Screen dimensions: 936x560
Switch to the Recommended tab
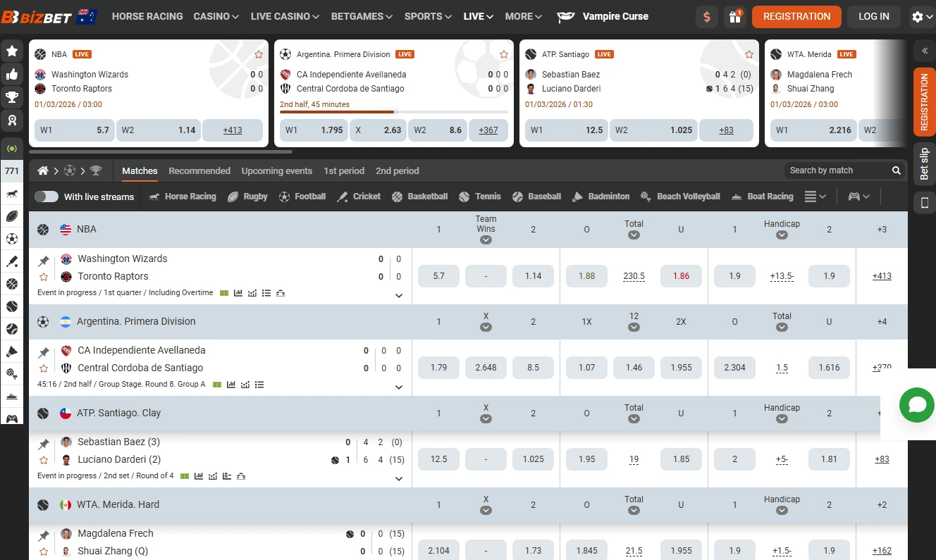[x=199, y=170]
